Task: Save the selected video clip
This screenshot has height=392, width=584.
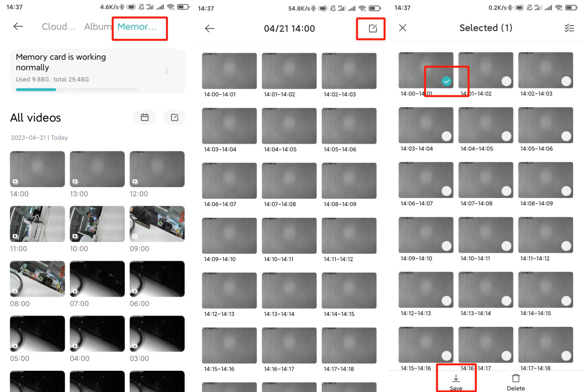Action: pyautogui.click(x=456, y=382)
